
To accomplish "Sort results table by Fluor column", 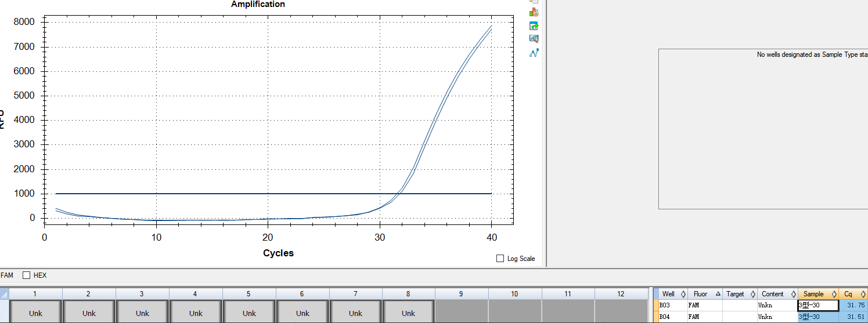I will (705, 294).
